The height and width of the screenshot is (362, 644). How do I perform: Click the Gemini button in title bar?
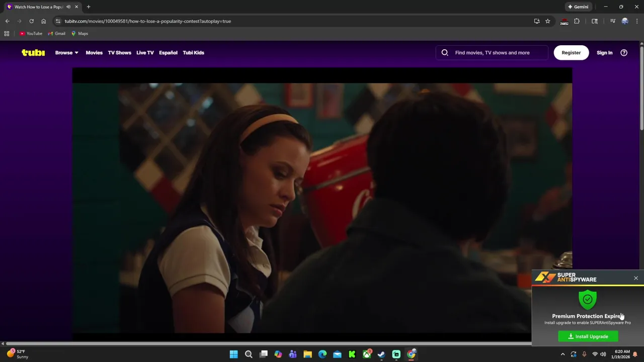pos(578,7)
